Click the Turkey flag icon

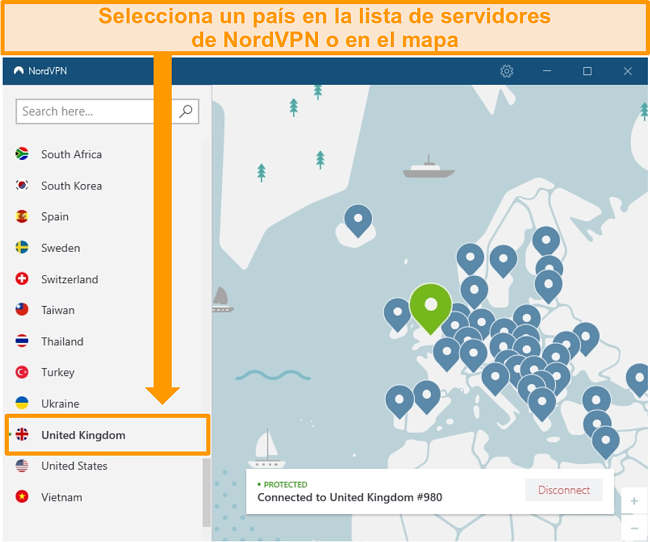coord(22,372)
